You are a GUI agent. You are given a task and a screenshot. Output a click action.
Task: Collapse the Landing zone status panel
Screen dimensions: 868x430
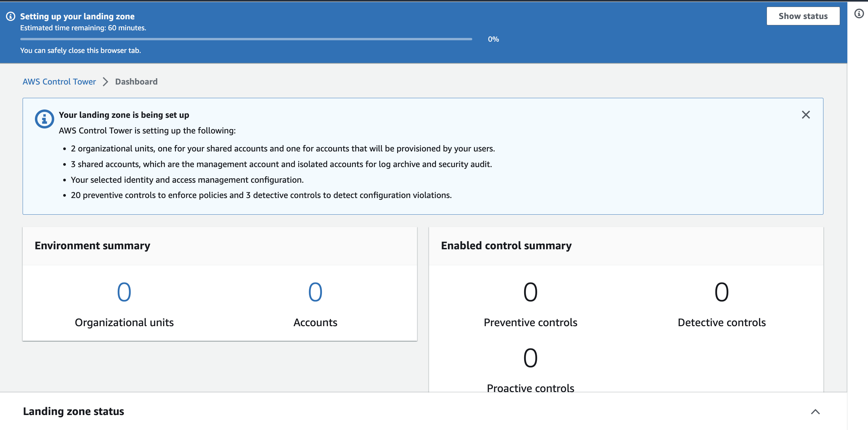tap(815, 411)
